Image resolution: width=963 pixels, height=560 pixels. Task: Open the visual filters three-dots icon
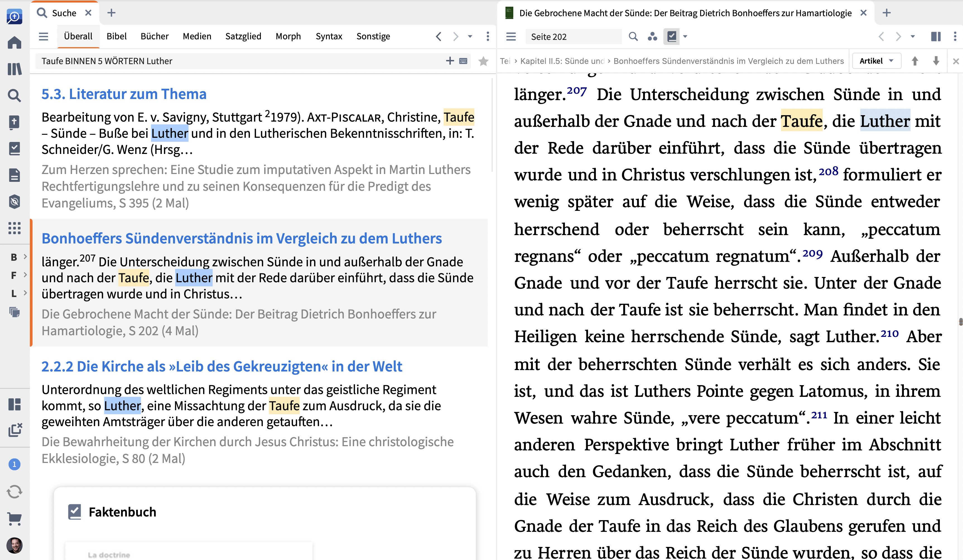pyautogui.click(x=652, y=37)
